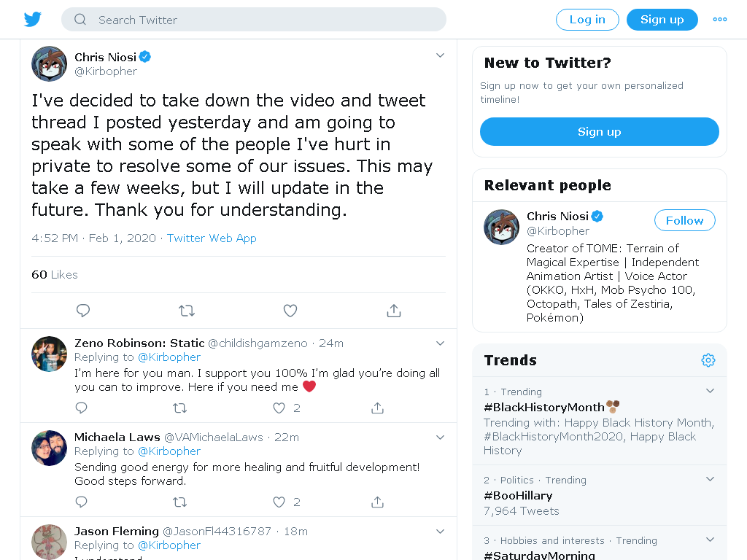
Task: Open Twitter Web App link
Action: (212, 238)
